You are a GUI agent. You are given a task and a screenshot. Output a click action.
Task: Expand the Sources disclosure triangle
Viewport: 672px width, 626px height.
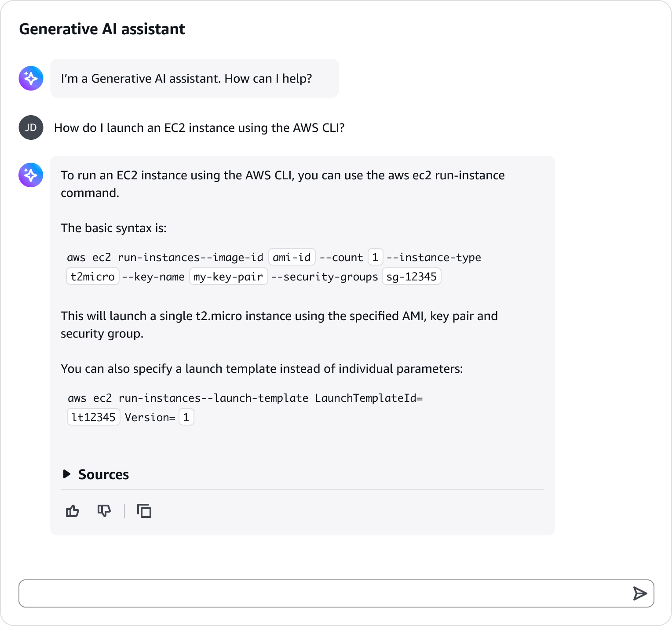pyautogui.click(x=67, y=474)
